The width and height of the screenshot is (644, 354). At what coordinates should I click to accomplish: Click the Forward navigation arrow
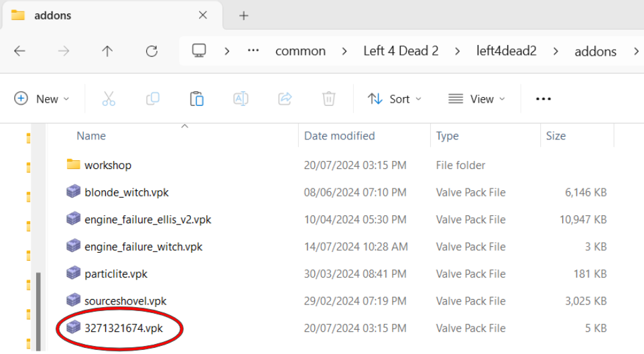click(x=64, y=52)
